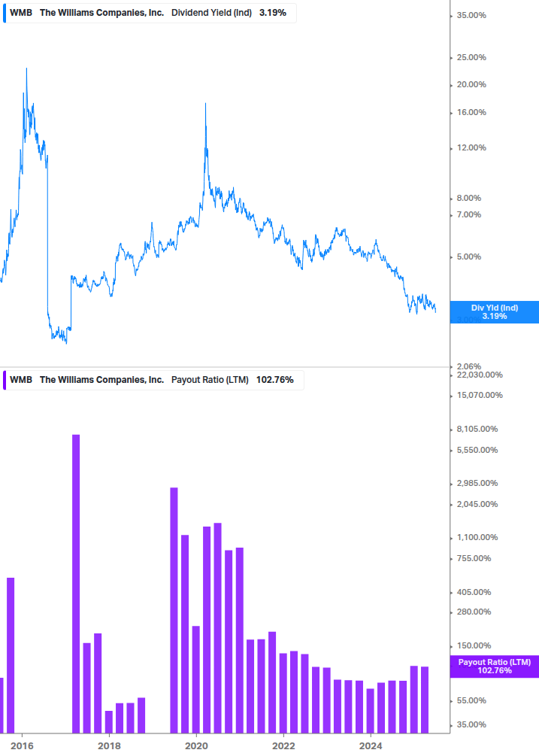Click the 35.00% label on payout axis bottom
The width and height of the screenshot is (539, 756).
pyautogui.click(x=471, y=724)
